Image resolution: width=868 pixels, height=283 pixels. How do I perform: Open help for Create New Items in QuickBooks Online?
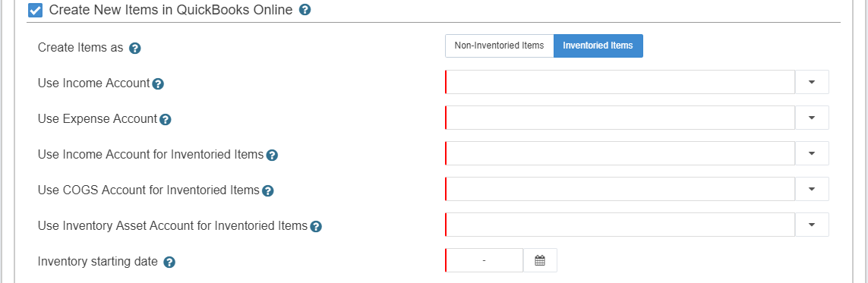(x=305, y=10)
